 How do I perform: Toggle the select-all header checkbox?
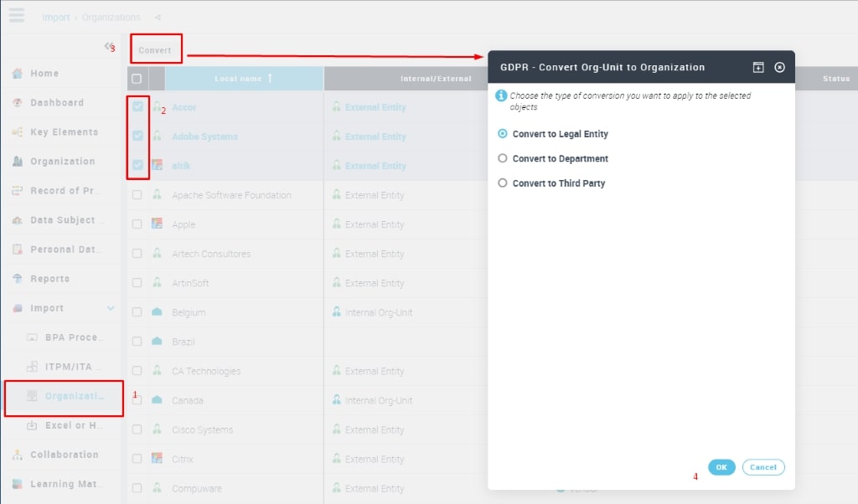(x=137, y=79)
